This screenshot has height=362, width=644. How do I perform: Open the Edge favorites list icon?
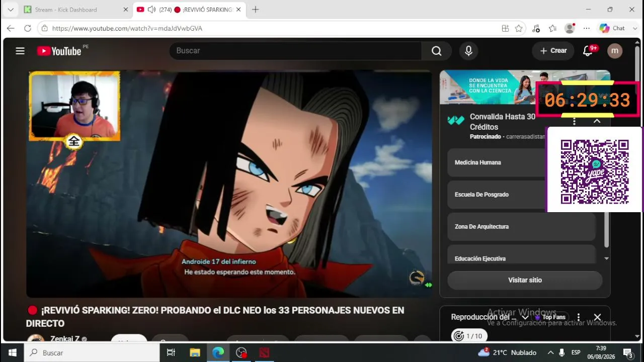pyautogui.click(x=552, y=28)
